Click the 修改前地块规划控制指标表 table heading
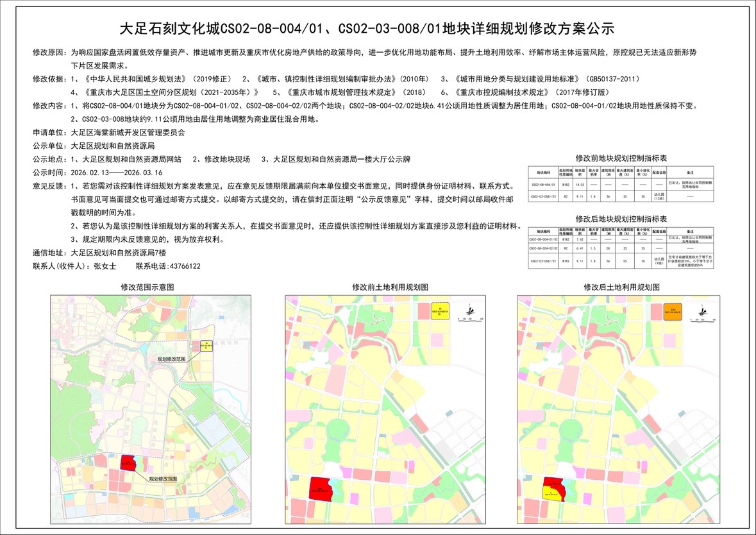This screenshot has height=535, width=756. pos(621,158)
